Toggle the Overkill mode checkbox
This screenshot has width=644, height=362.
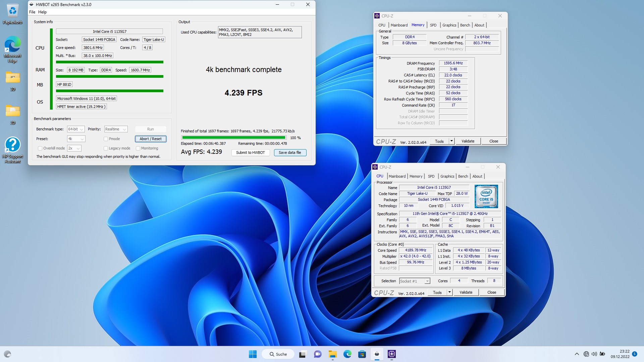pos(40,148)
